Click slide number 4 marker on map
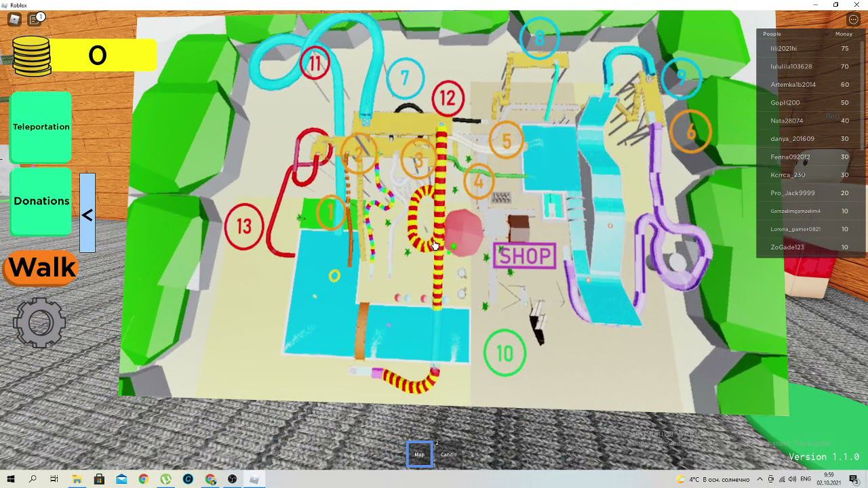The height and width of the screenshot is (488, 868). click(x=479, y=181)
